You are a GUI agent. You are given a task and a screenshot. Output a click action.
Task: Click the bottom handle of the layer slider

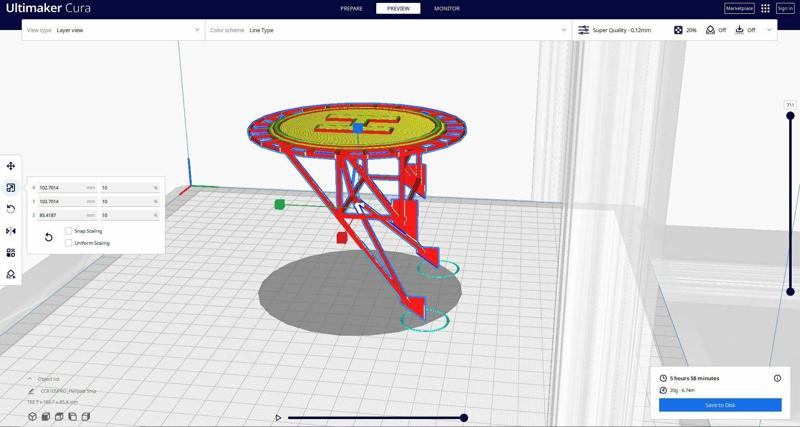click(x=790, y=292)
